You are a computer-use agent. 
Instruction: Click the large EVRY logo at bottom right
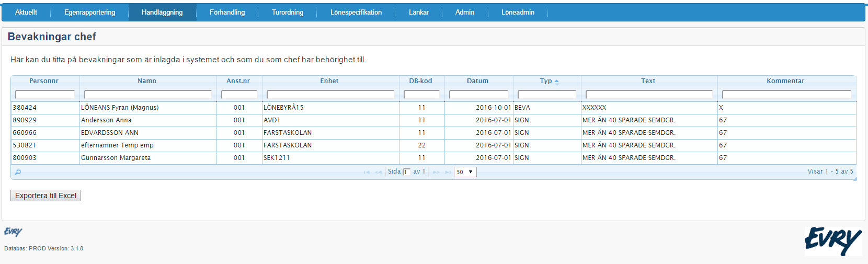pos(833,240)
